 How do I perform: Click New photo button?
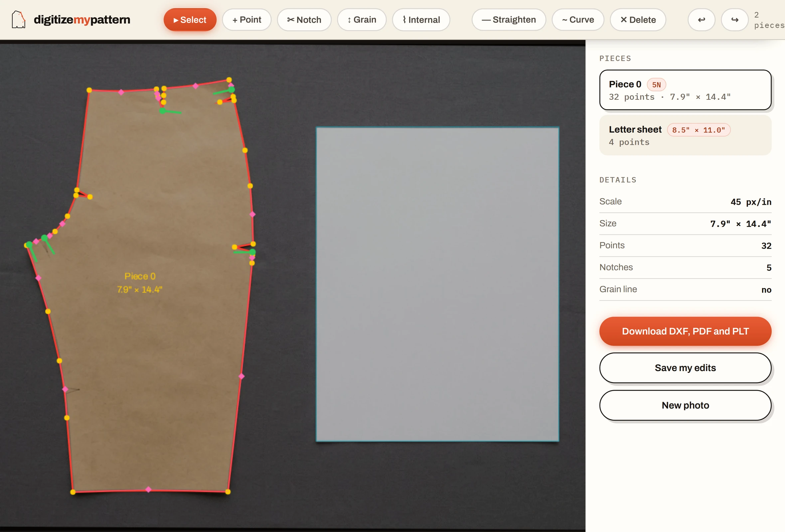coord(685,405)
